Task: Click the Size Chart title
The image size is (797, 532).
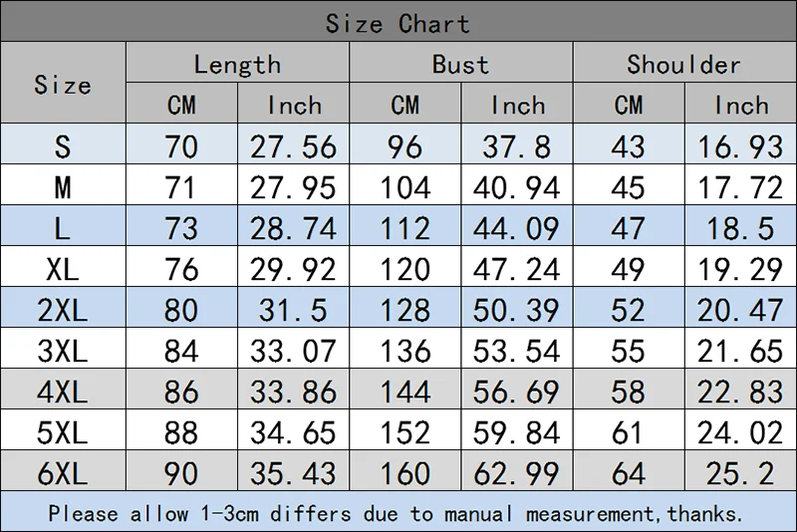Action: point(398,22)
